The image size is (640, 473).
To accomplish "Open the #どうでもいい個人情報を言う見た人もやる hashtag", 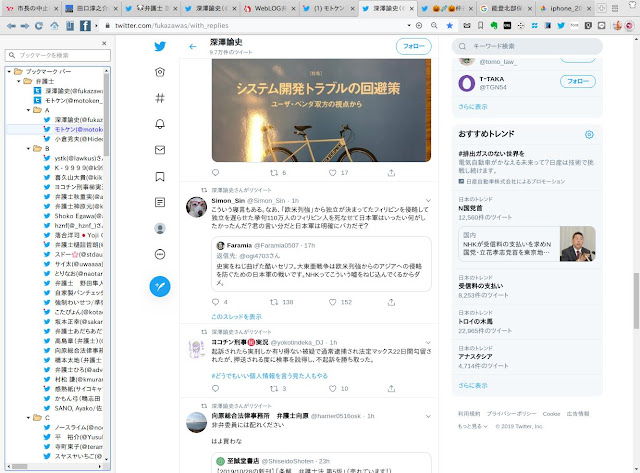I will click(269, 376).
